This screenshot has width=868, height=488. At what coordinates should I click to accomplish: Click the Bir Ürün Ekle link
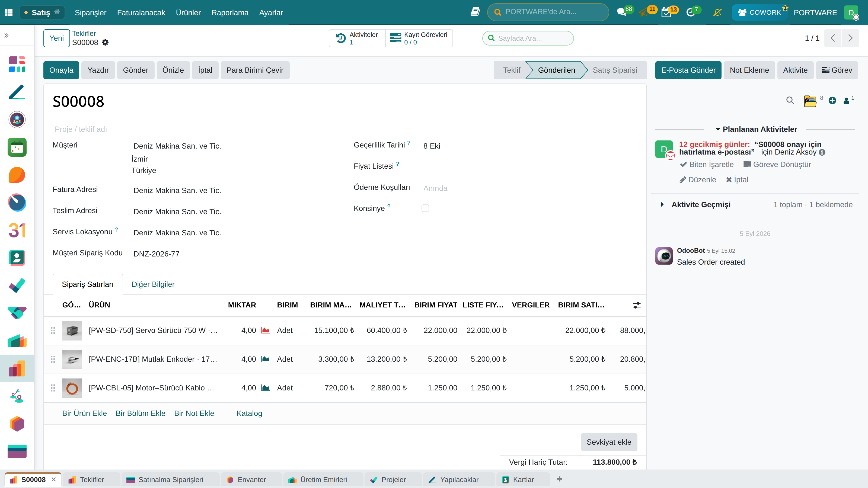[x=85, y=413]
